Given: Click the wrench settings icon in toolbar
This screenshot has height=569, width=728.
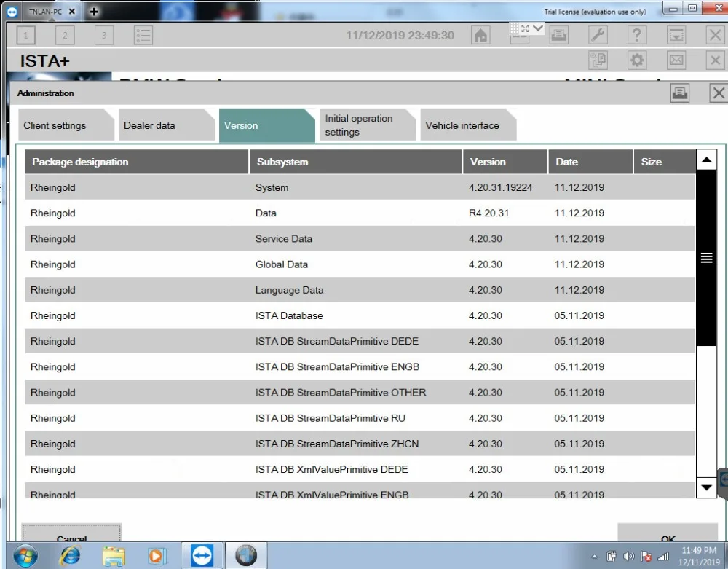Looking at the screenshot, I should [598, 35].
